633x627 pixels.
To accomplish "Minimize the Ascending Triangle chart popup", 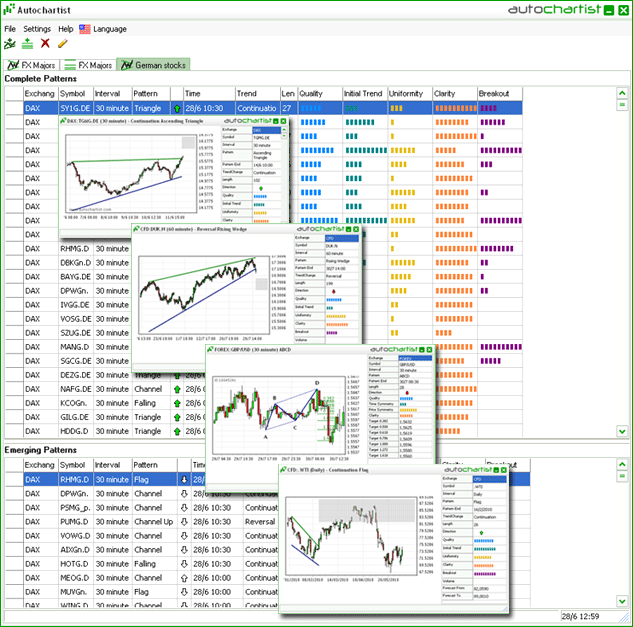I will [x=276, y=121].
